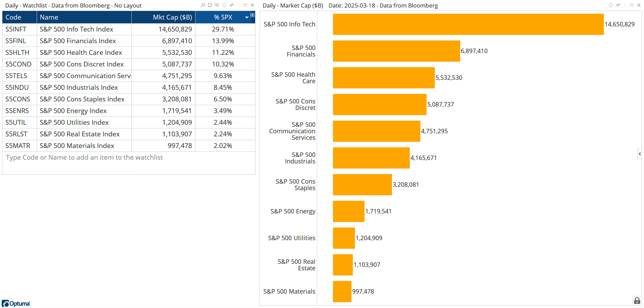Maximize the Market Cap chart panel

pos(632,5)
